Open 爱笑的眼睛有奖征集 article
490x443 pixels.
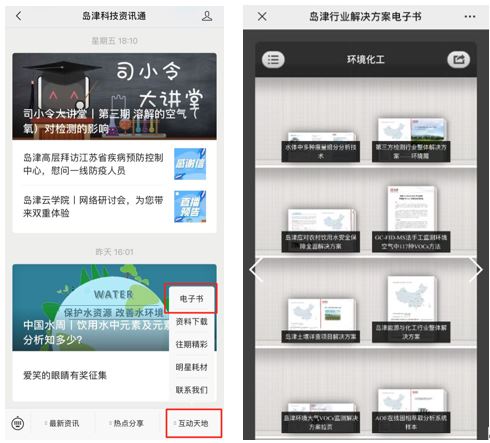pos(90,375)
